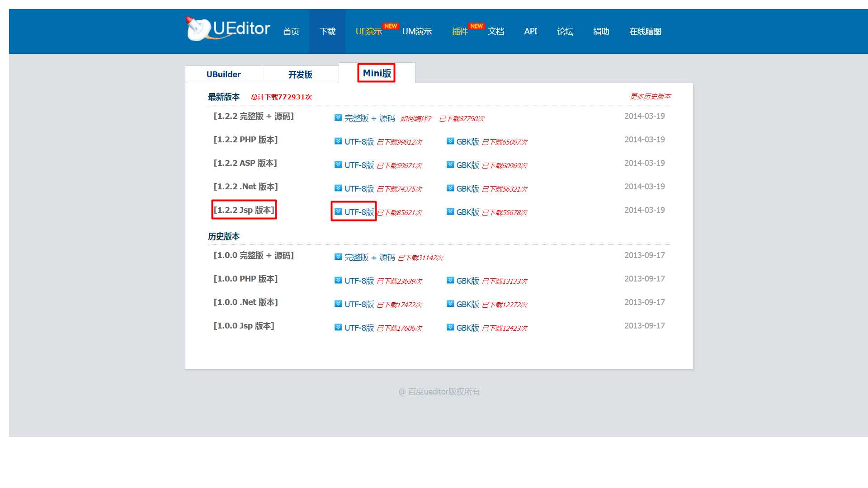Download 1.2.2 PHP UTF-8版 link

[359, 142]
